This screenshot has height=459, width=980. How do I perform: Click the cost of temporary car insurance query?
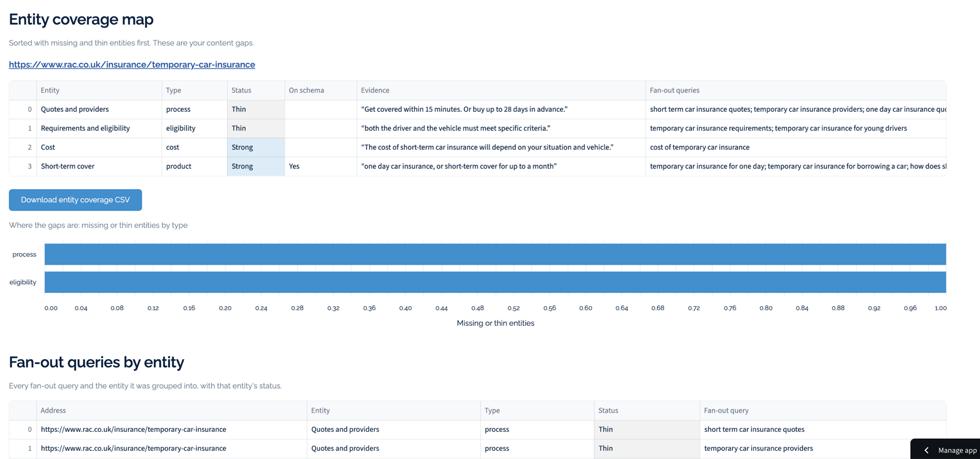(x=796, y=148)
